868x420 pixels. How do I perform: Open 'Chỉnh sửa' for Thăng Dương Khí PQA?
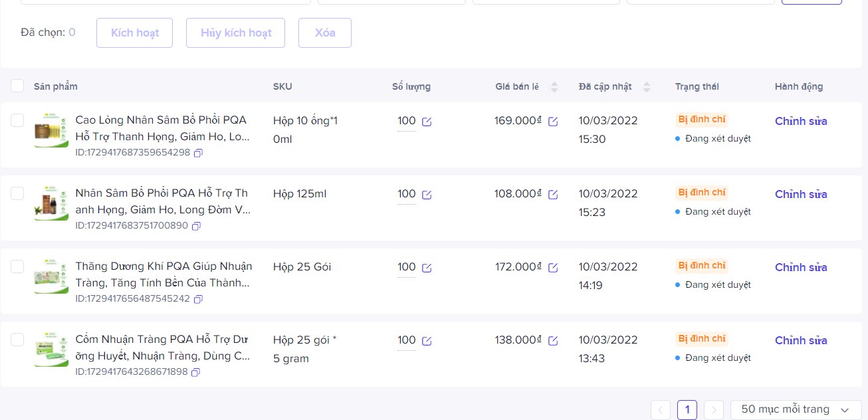click(800, 267)
